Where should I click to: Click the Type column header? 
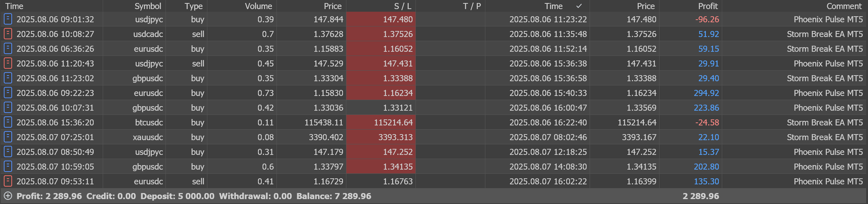coord(193,6)
